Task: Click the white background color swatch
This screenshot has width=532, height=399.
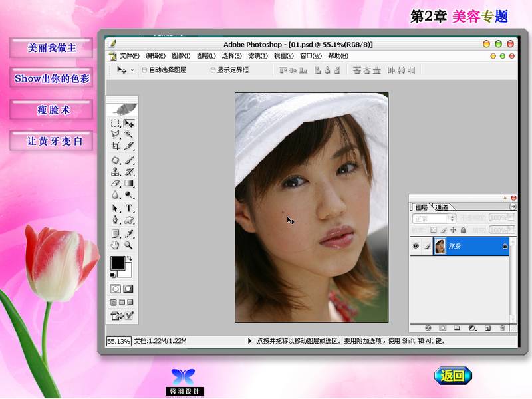Action: [x=128, y=272]
